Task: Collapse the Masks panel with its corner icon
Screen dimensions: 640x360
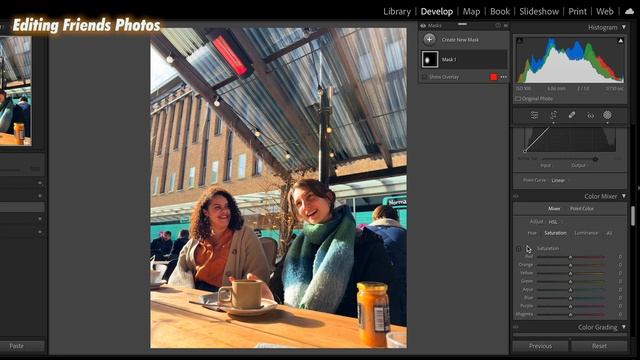Action: pyautogui.click(x=506, y=25)
